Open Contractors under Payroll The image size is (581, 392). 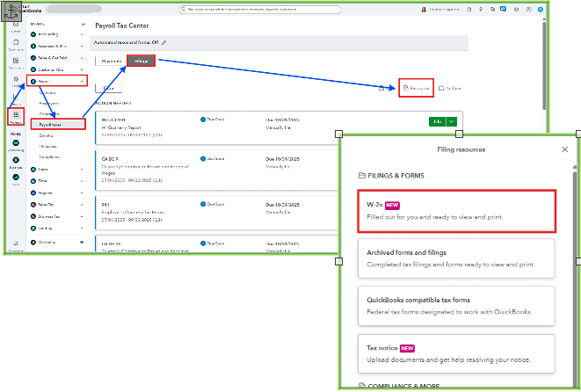coord(49,114)
